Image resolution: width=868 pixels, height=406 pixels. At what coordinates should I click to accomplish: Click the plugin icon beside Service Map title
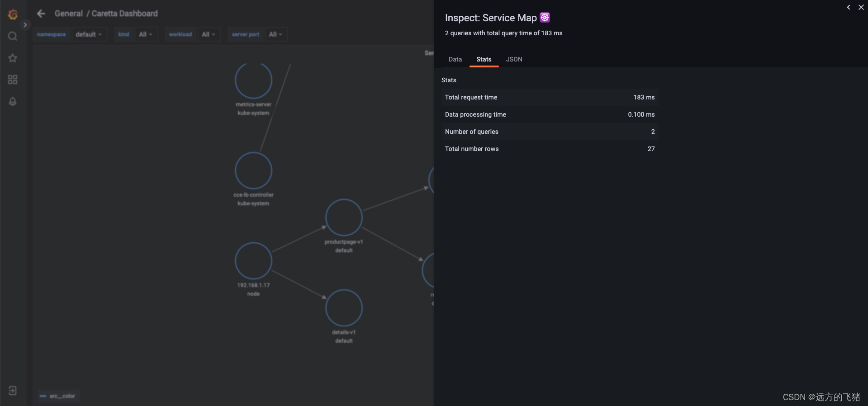(545, 17)
